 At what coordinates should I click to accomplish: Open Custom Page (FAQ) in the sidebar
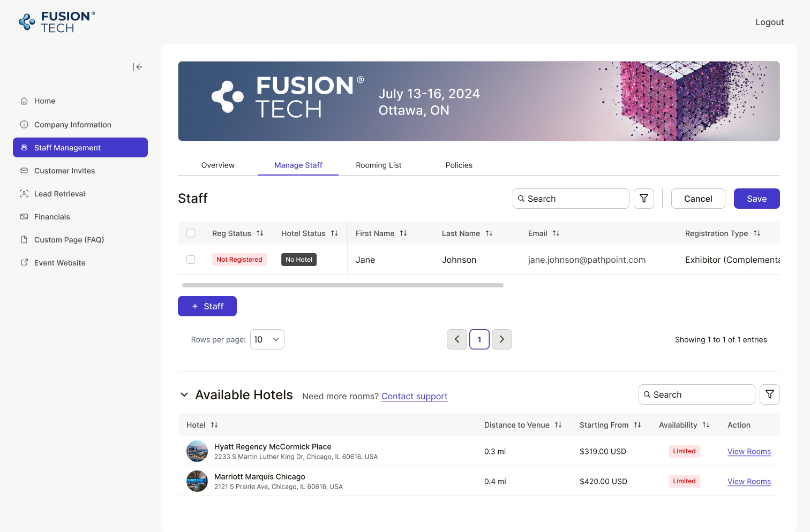(x=80, y=240)
